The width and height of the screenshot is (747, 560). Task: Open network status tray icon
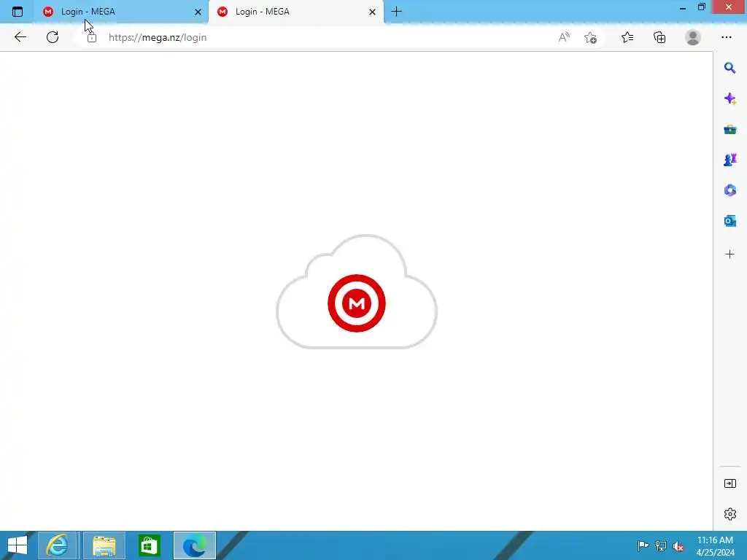click(661, 545)
